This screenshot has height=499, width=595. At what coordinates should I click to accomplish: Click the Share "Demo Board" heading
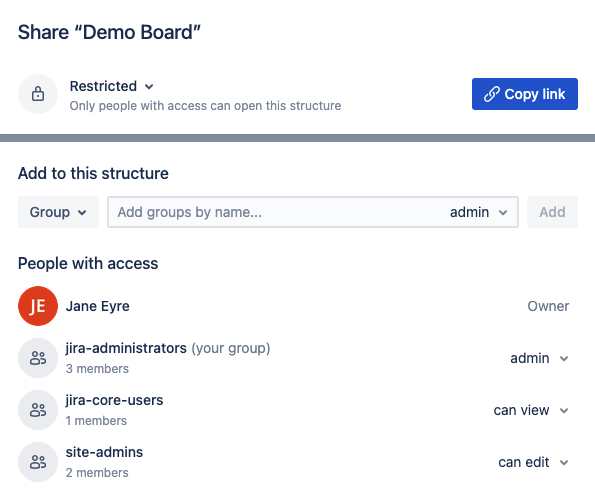coord(109,32)
